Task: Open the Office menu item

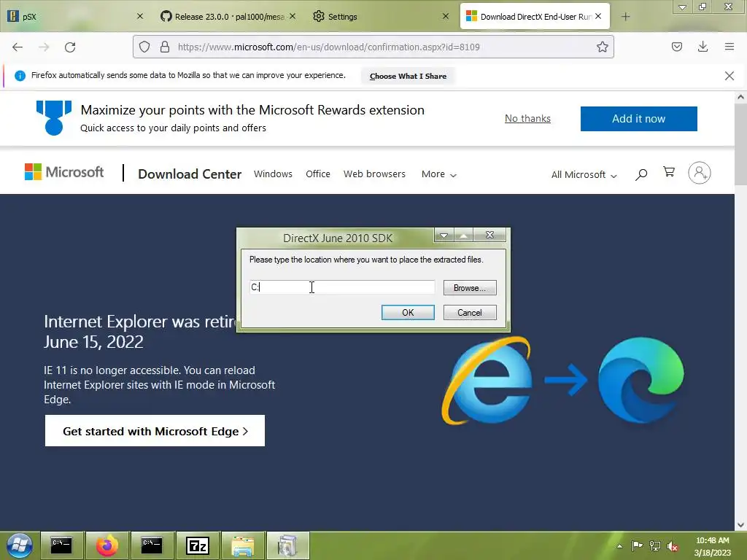Action: 318,174
